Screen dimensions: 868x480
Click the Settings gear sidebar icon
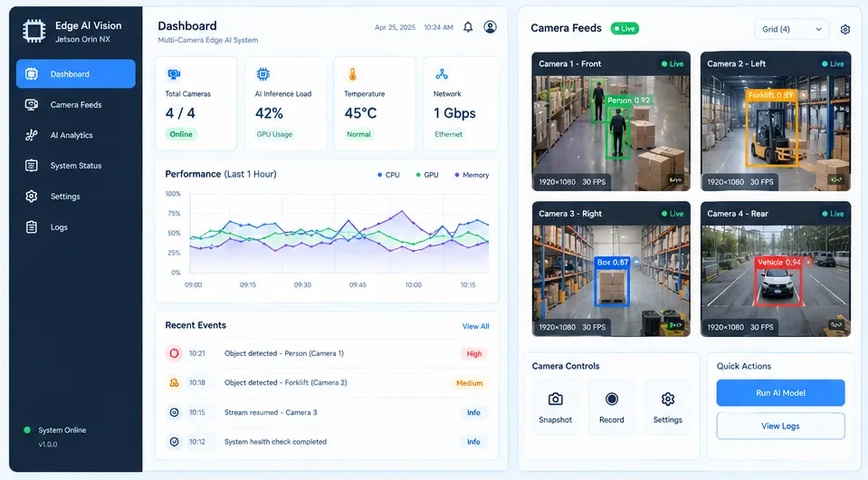(x=32, y=196)
